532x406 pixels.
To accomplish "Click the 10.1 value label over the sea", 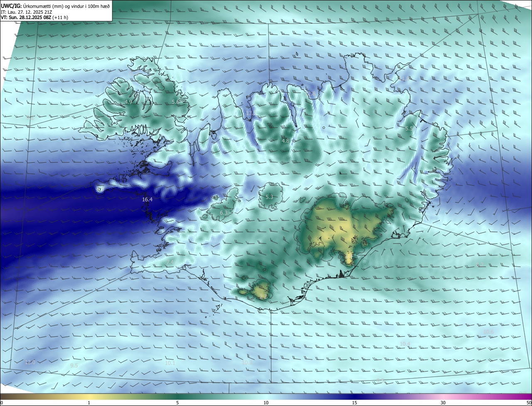I will (x=170, y=363).
